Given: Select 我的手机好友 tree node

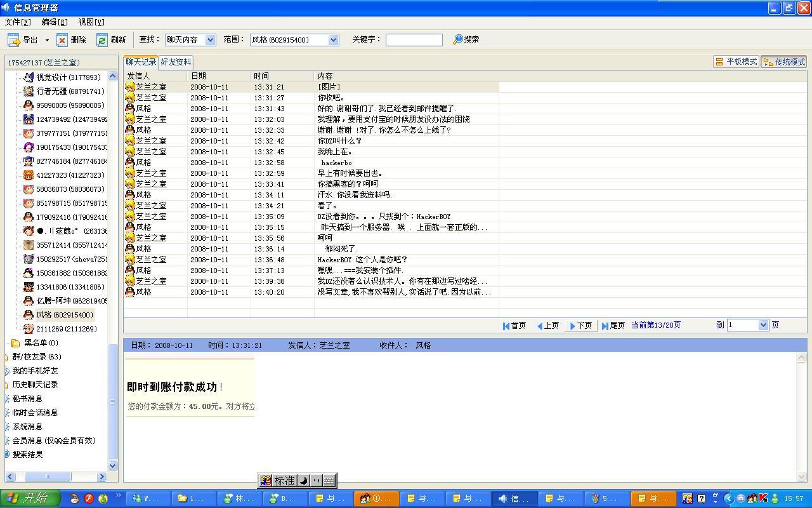Looking at the screenshot, I should (x=35, y=371).
